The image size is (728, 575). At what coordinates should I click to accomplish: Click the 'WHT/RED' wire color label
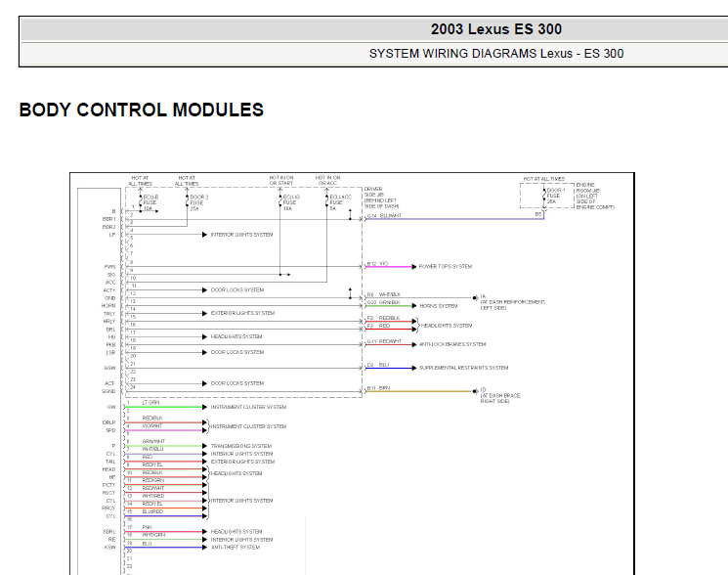coord(153,496)
